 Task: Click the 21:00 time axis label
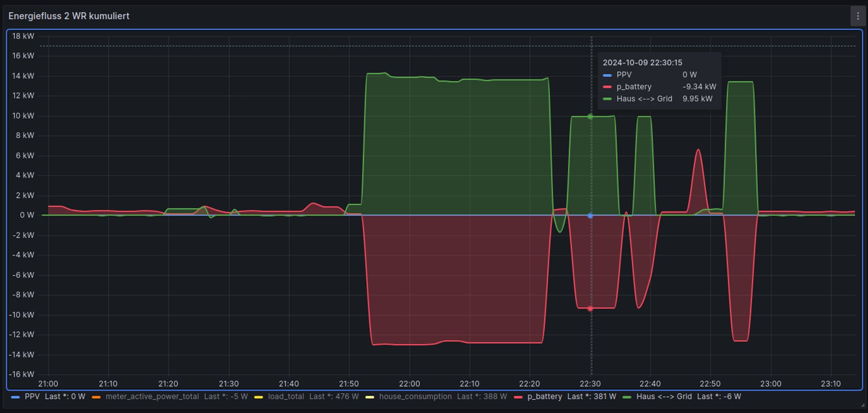coord(48,384)
